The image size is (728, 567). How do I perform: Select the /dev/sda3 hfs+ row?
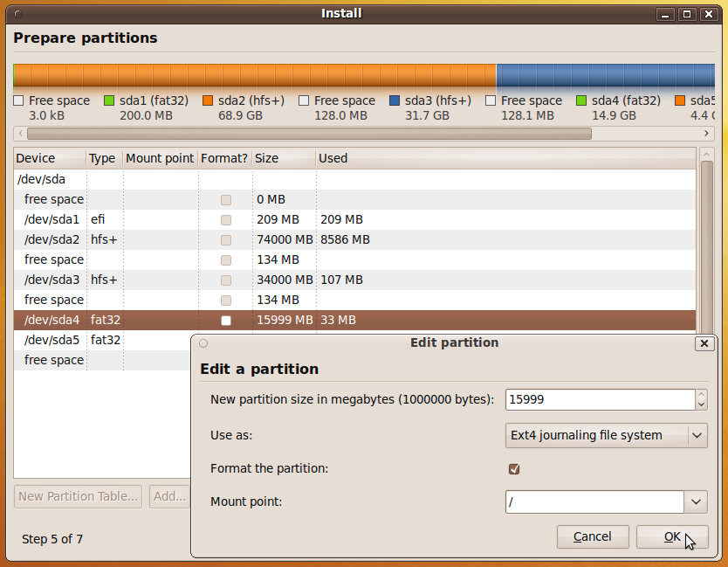click(354, 280)
